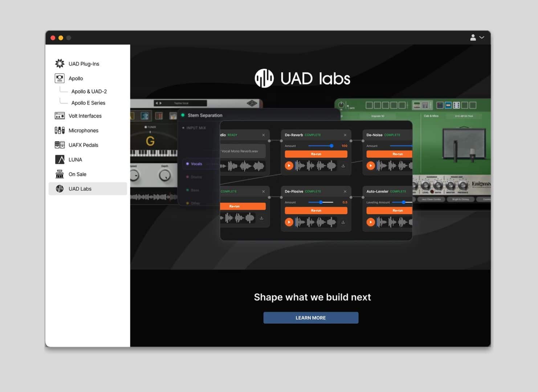Click the LUNA triangle icon in sidebar
The image size is (538, 392).
click(x=59, y=159)
